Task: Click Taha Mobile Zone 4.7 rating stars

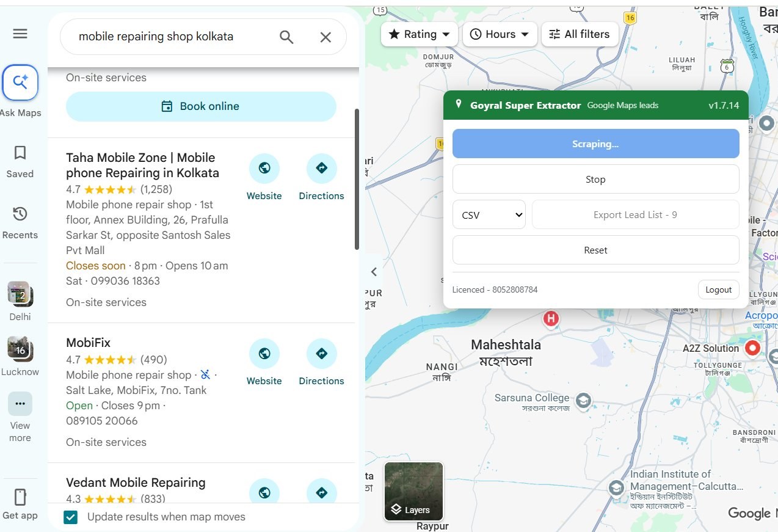Action: pyautogui.click(x=110, y=189)
